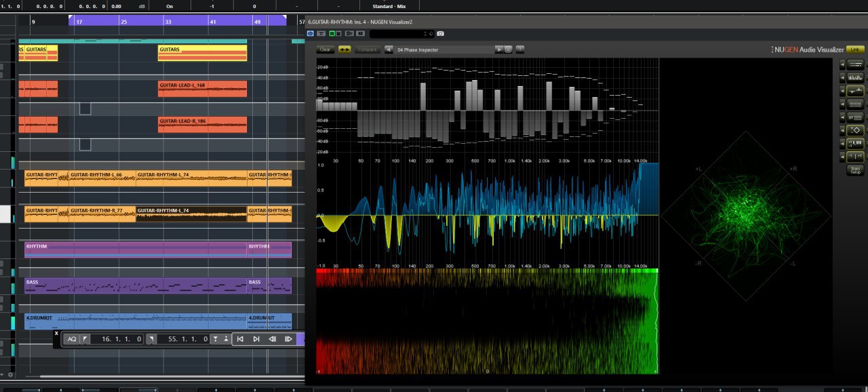Select the GUITAR-LEAD-R_186 audio clip

pos(202,125)
